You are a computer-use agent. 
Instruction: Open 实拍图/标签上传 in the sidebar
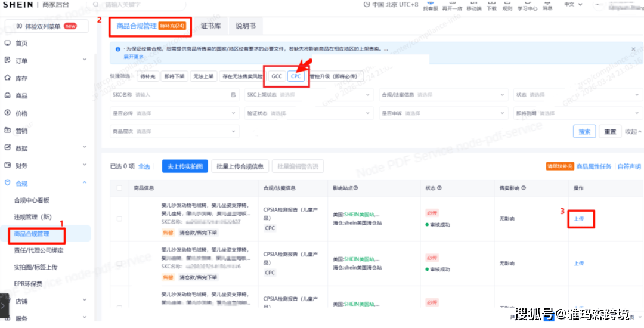36,267
